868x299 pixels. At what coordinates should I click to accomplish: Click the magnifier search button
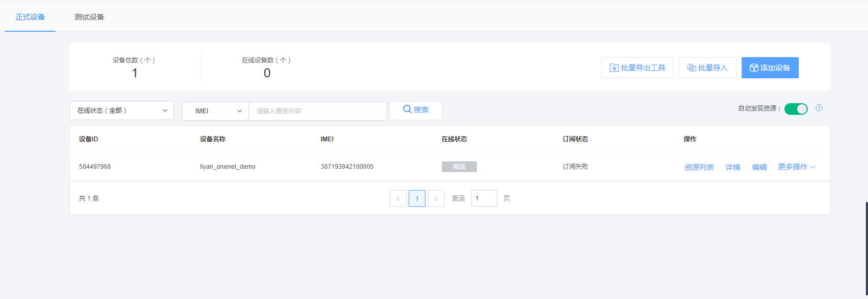tap(415, 110)
